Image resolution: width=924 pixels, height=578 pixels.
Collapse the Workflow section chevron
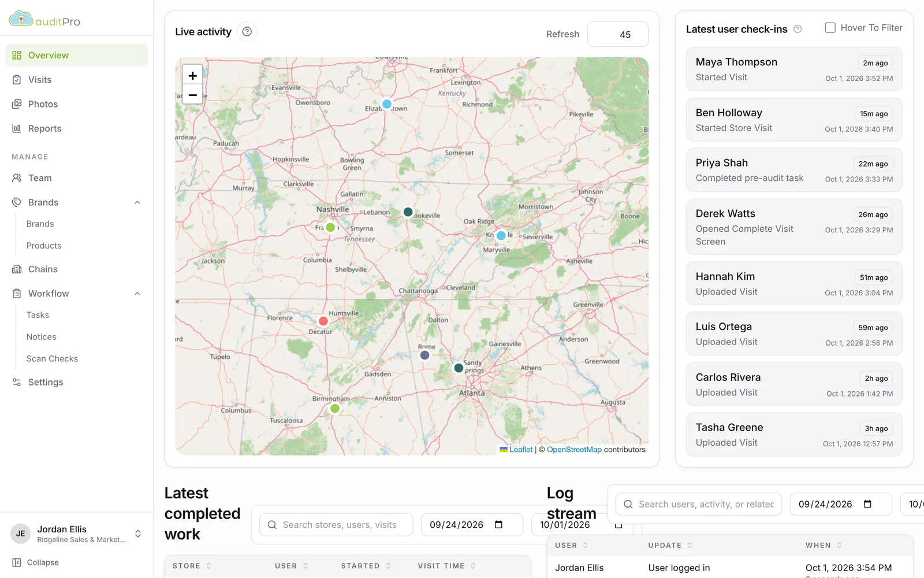pyautogui.click(x=137, y=294)
